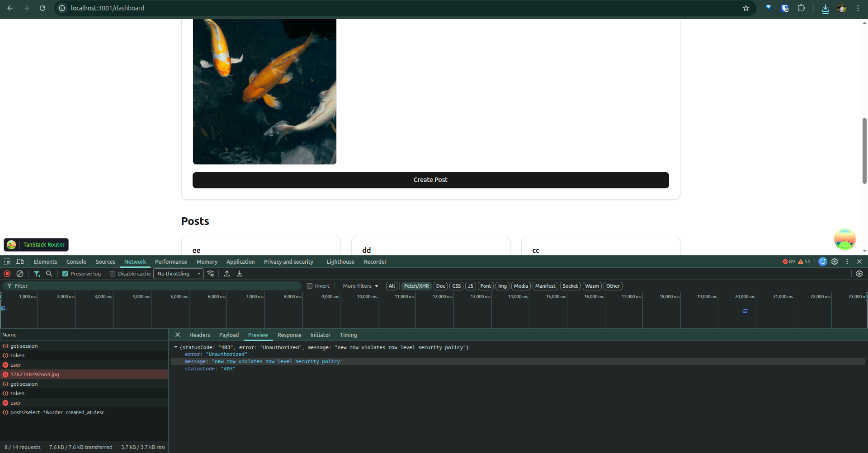The height and width of the screenshot is (453, 868).
Task: Open the AI assistance icon in DevTools
Action: 823,262
